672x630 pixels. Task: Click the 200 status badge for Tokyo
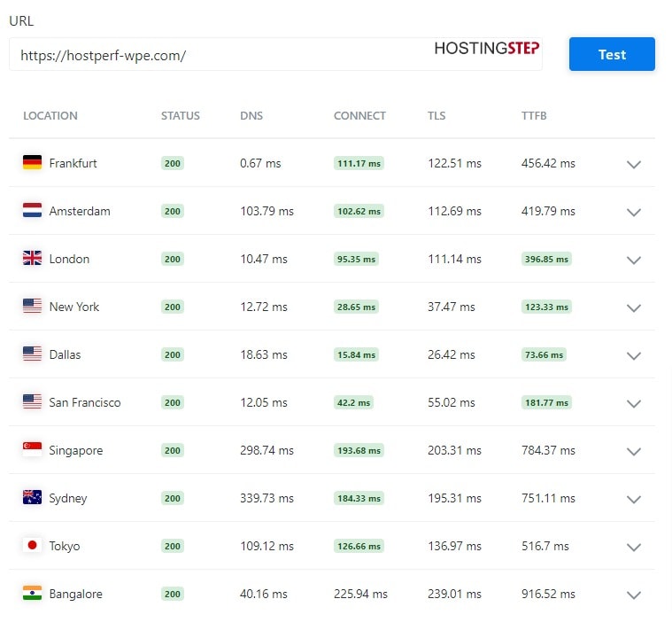[173, 546]
